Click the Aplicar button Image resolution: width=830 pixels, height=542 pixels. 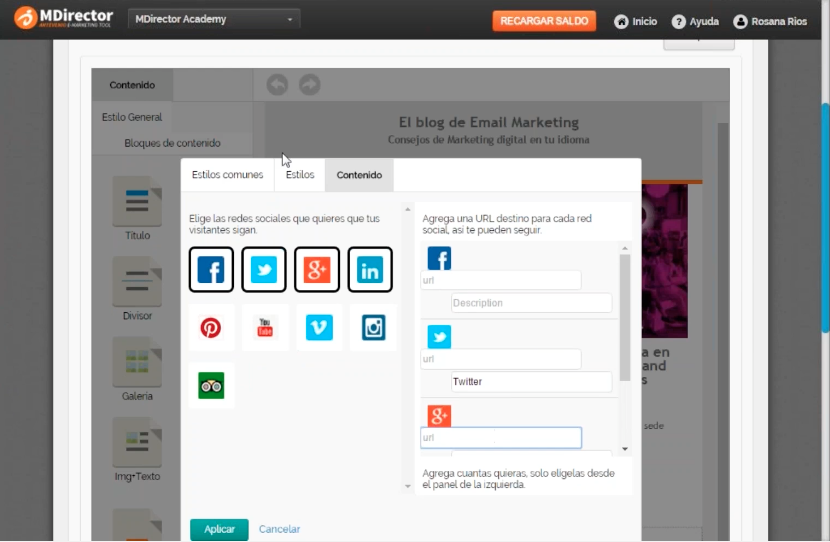[219, 529]
